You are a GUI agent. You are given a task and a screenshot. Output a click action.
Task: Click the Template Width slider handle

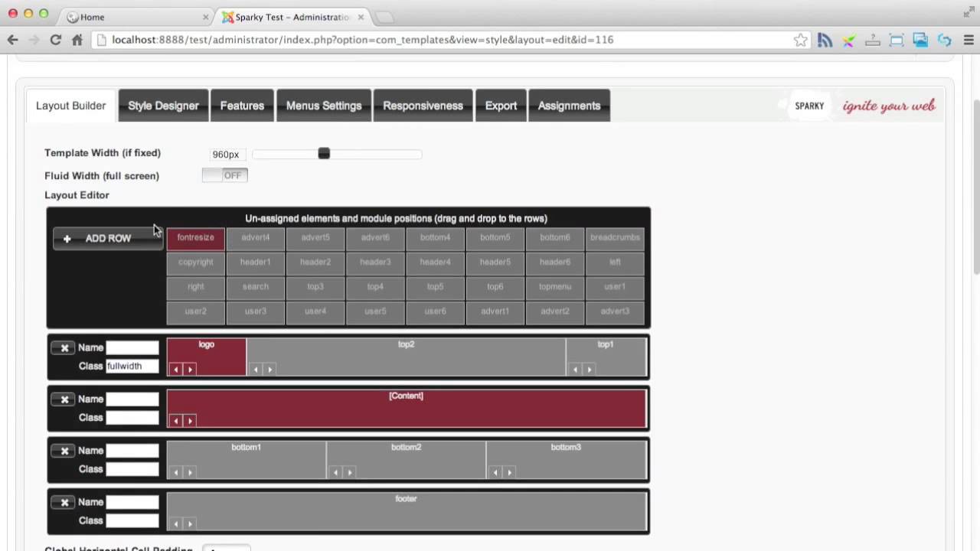[x=324, y=154]
